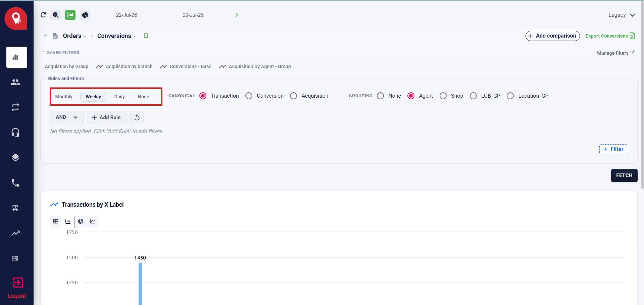
Task: Open the repeat arrows sidebar icon
Action: [15, 107]
